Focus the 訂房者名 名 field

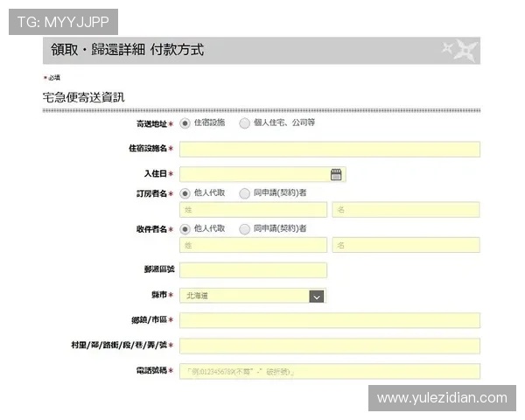[406, 210]
